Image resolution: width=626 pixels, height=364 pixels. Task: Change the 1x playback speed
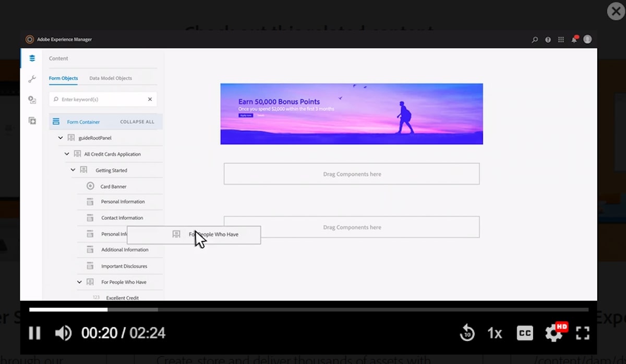pyautogui.click(x=495, y=333)
